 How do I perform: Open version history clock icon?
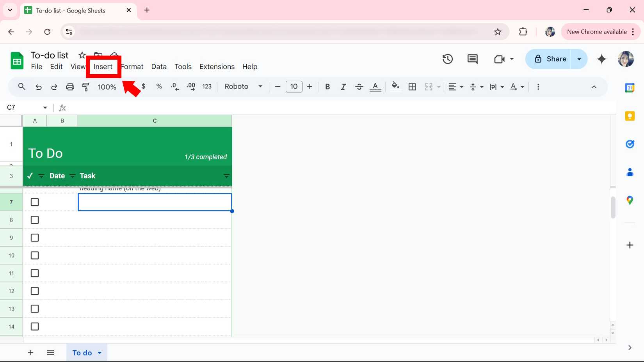[447, 59]
